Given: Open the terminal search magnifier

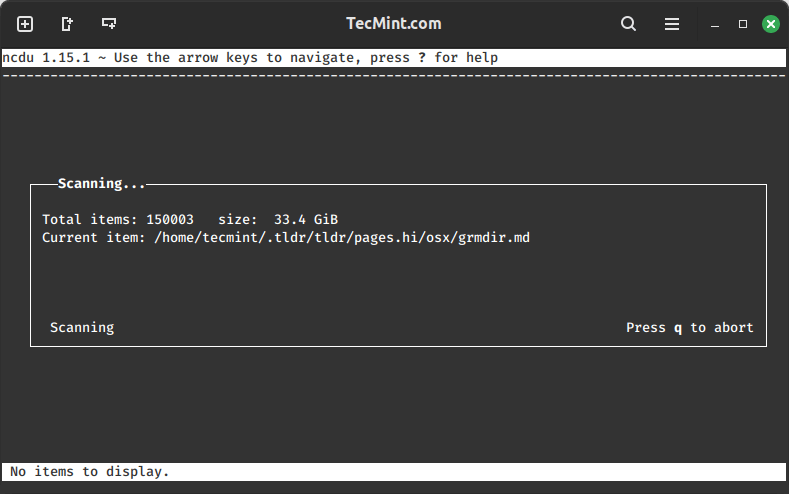Looking at the screenshot, I should pos(628,24).
